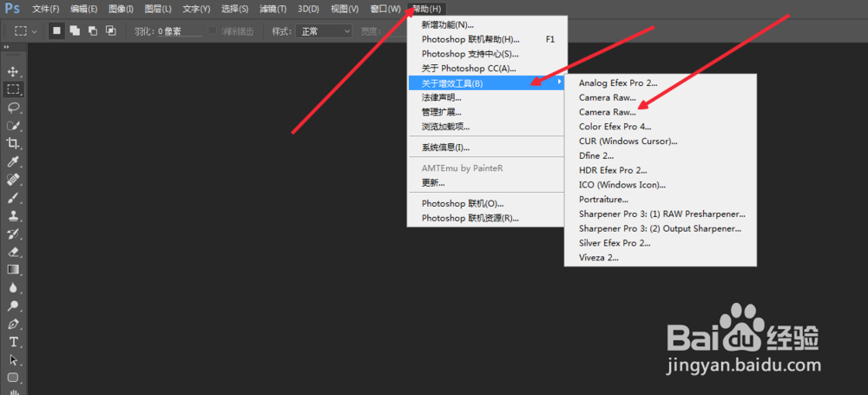868x395 pixels.
Task: Select Portraiture... in submenu
Action: [x=661, y=200]
